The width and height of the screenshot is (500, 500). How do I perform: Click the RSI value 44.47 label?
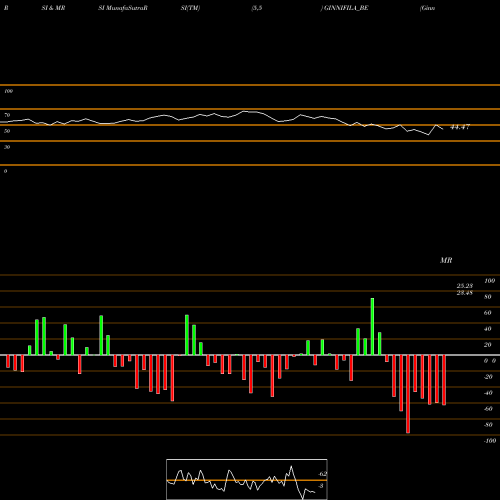pos(460,127)
